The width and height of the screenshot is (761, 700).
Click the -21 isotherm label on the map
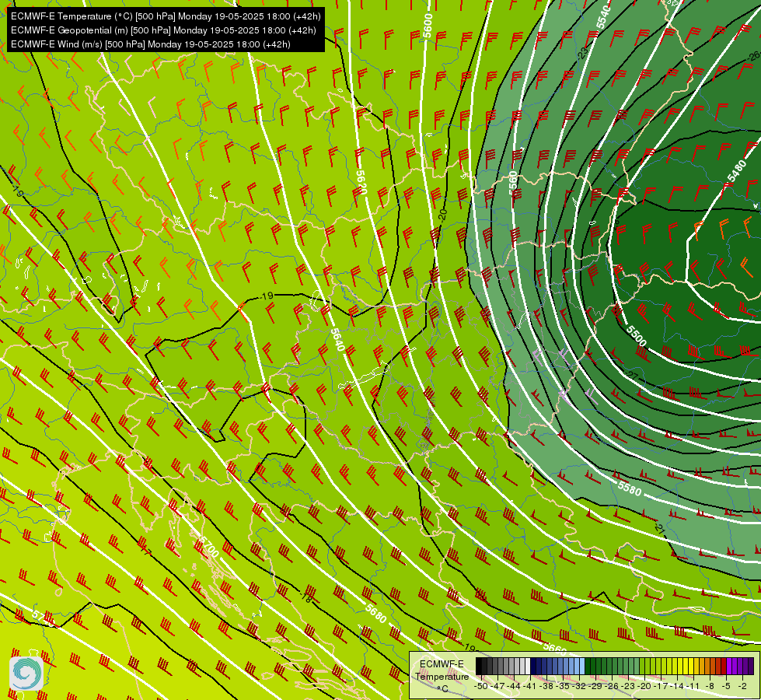coord(658,529)
